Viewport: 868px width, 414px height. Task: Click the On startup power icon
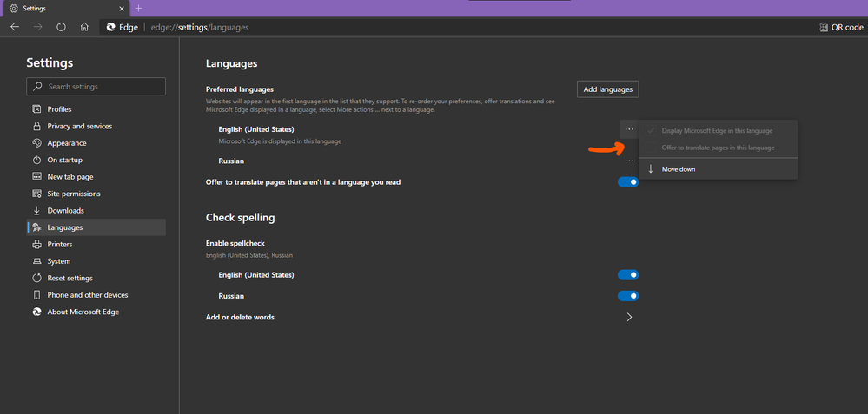pyautogui.click(x=36, y=160)
